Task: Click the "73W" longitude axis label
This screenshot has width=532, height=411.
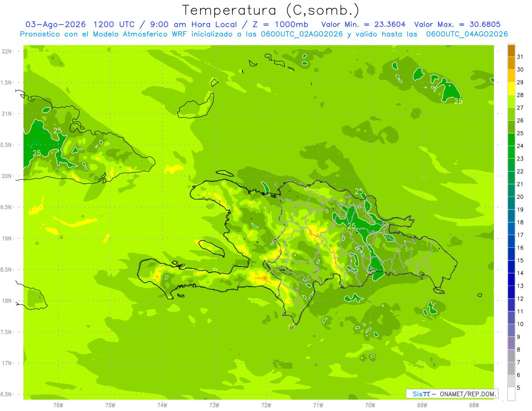Action: coord(214,405)
